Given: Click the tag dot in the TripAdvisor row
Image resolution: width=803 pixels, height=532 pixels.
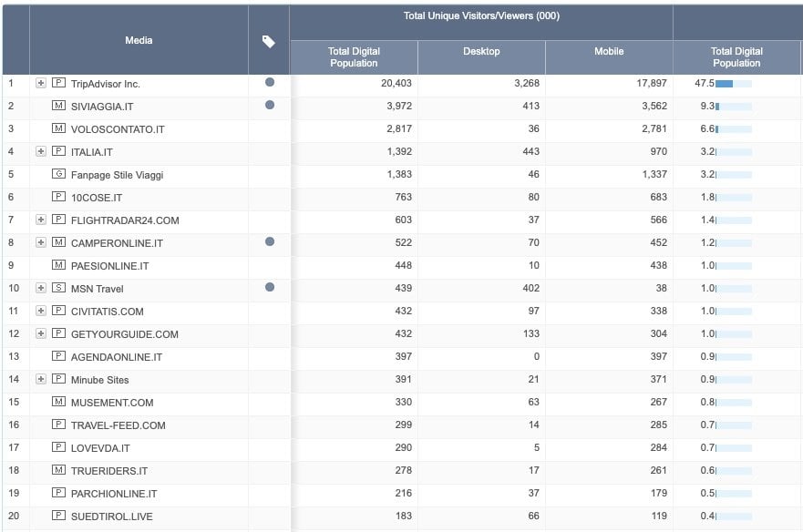Looking at the screenshot, I should coord(269,83).
